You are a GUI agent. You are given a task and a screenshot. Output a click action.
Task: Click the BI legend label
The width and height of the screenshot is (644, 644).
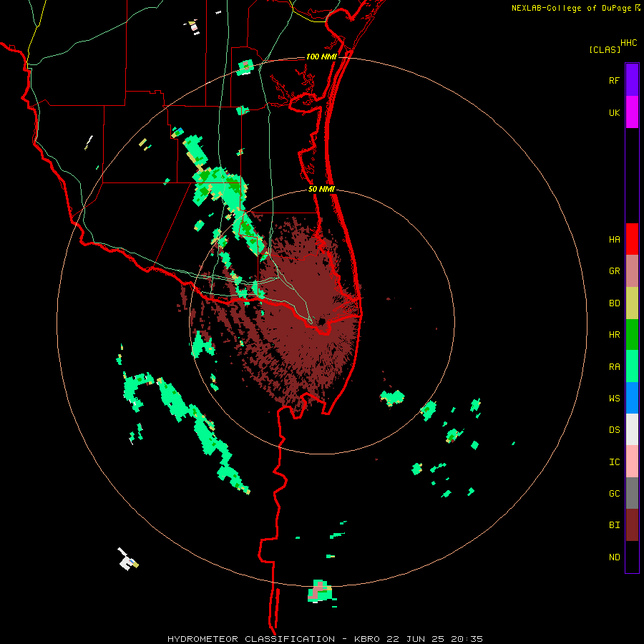tap(614, 525)
